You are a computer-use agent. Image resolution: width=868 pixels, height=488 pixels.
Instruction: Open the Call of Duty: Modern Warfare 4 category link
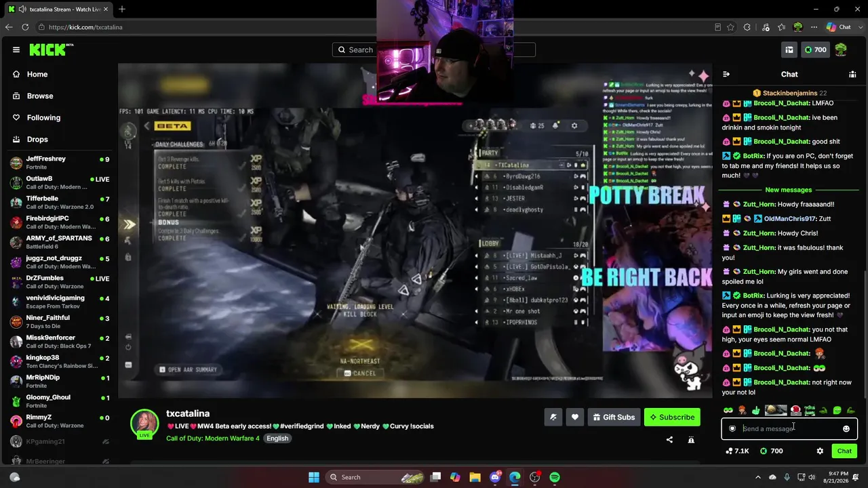coord(213,439)
